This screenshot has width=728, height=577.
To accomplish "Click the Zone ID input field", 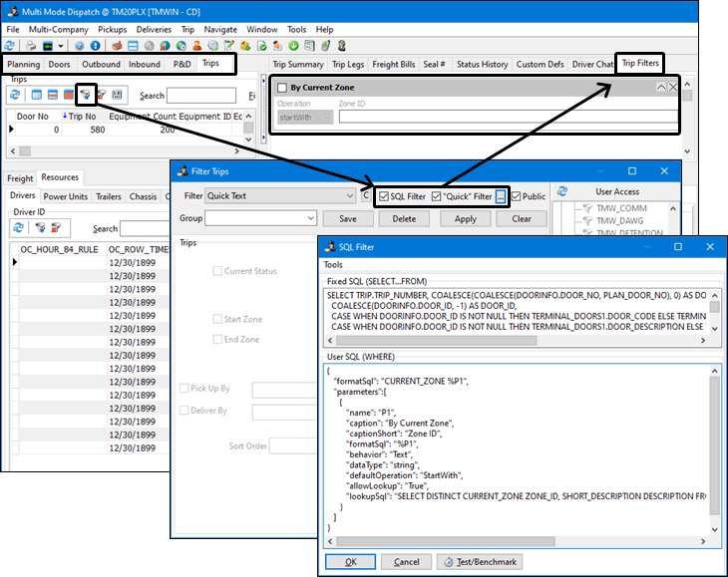I will (x=509, y=117).
